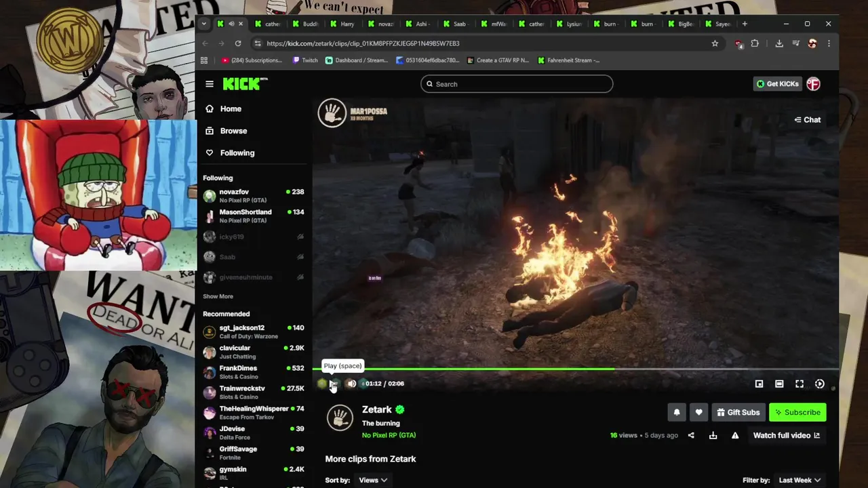This screenshot has width=868, height=488.
Task: Open GriffSavage recommended channel
Action: 254,453
